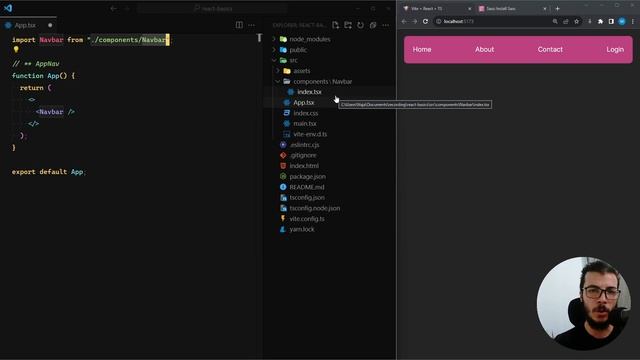Collapse all folders in Explorer
640x360 pixels.
(373, 25)
